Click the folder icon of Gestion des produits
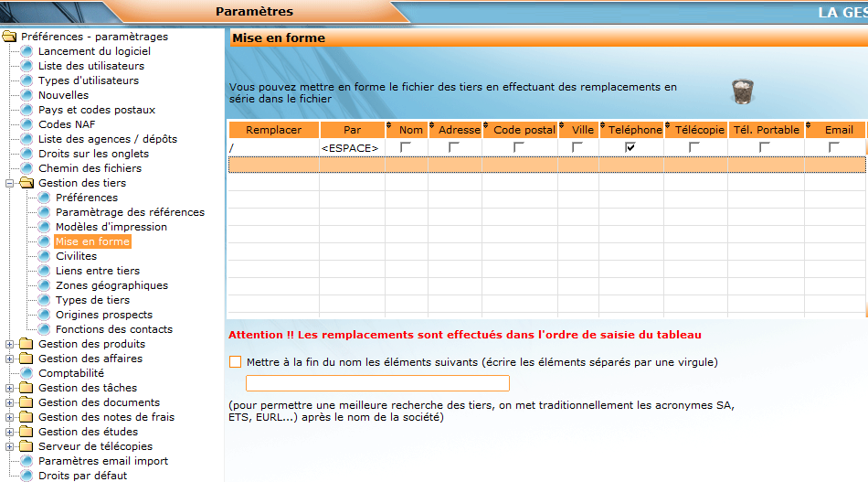 click(26, 344)
